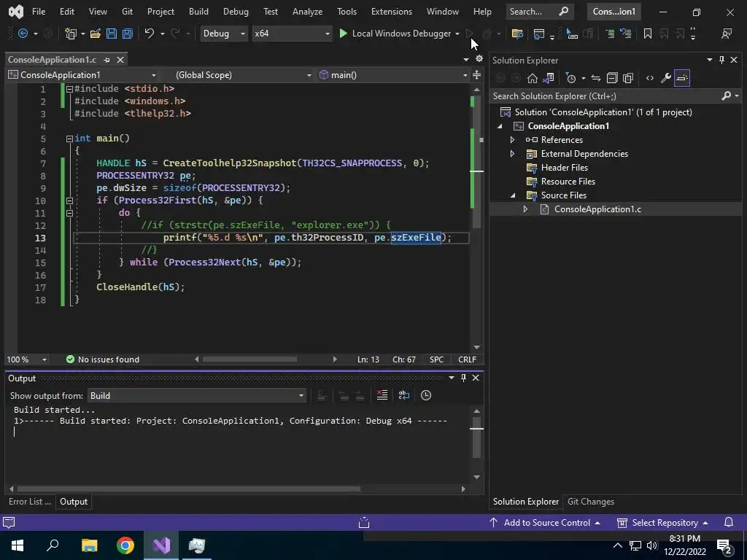Screen dimensions: 747x560
Task: Click the Save All icon
Action: 128,34
